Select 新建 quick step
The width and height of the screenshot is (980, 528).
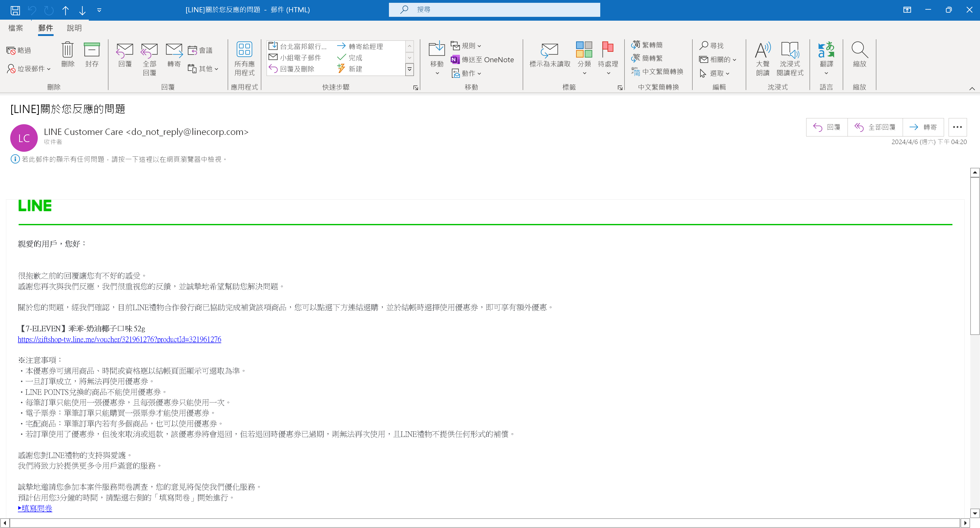tap(350, 69)
